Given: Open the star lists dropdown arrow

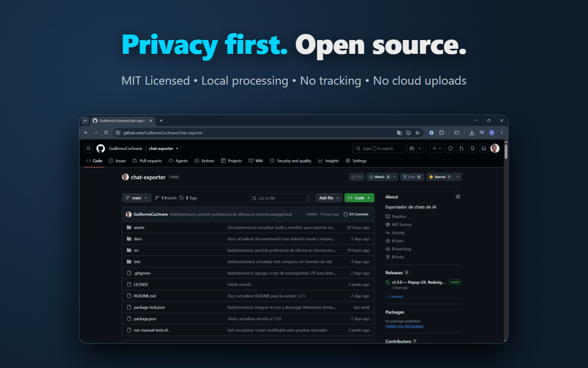Looking at the screenshot, I should tap(458, 177).
